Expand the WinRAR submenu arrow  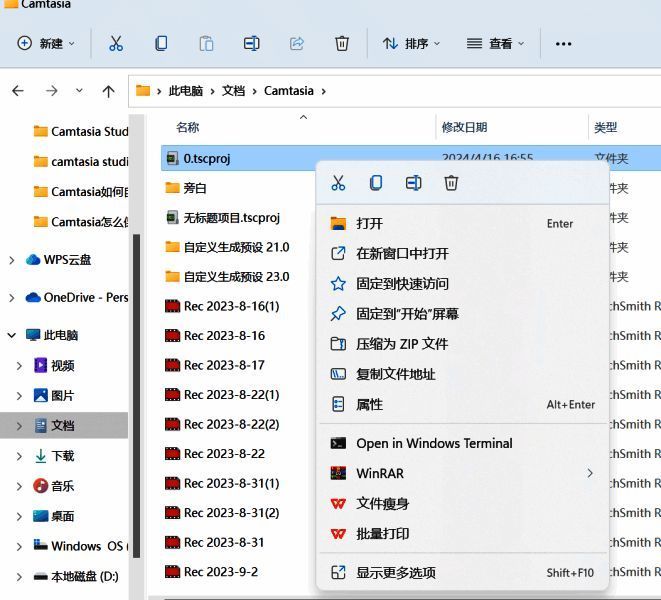(590, 474)
